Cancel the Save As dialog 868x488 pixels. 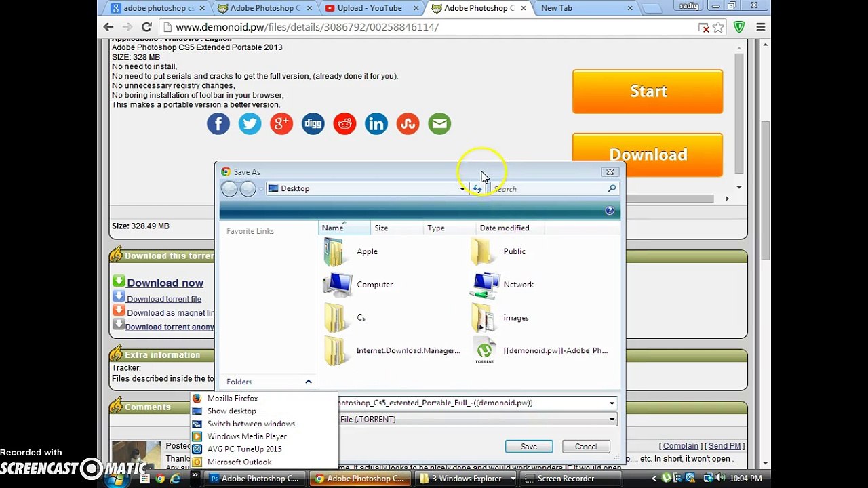point(586,447)
